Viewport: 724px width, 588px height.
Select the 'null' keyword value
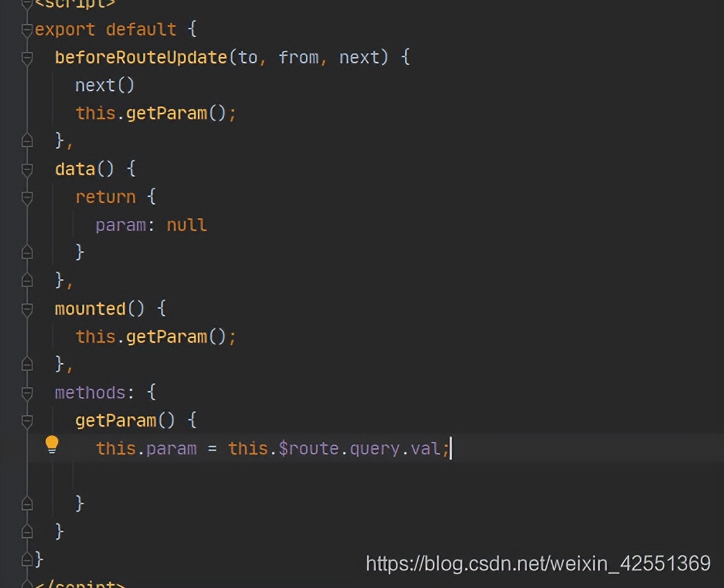tap(187, 225)
